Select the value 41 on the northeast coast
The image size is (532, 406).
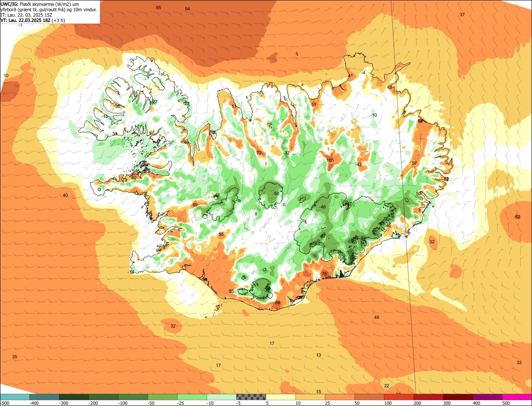(350, 76)
